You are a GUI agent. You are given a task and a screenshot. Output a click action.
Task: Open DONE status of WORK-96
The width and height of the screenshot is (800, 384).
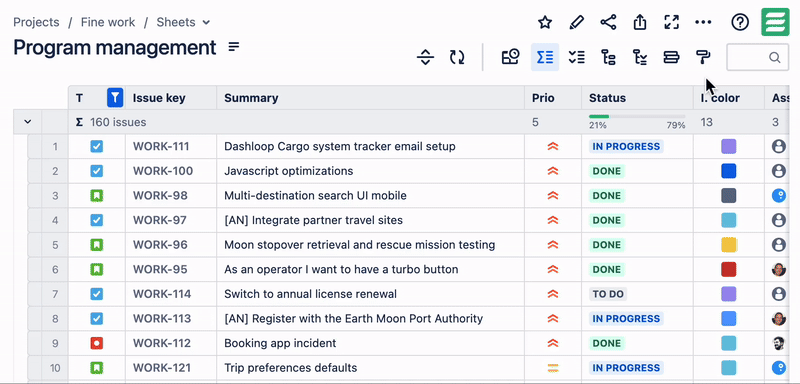click(x=607, y=245)
